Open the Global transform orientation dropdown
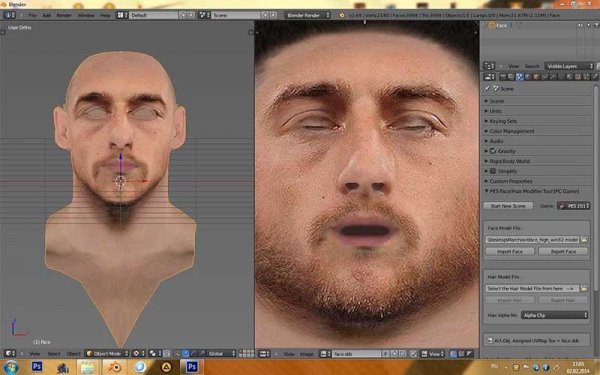The height and width of the screenshot is (375, 600). [x=222, y=354]
